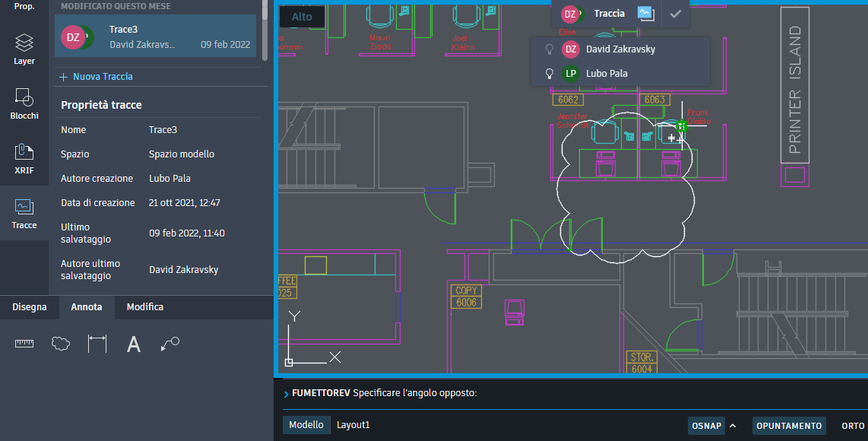This screenshot has height=441, width=868.
Task: Open the Layer panel in sidebar
Action: (x=24, y=49)
